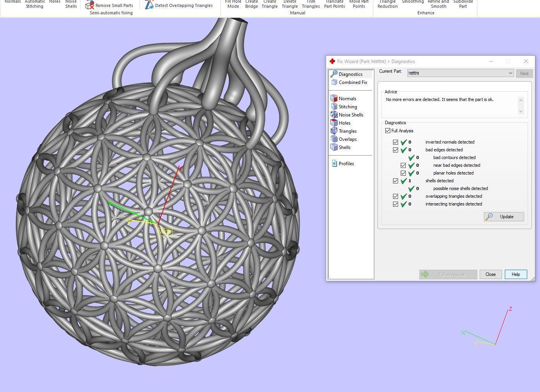Screen dimensions: 540x392
Task: Click the red cross Fix Wizard icon
Action: tap(332, 61)
